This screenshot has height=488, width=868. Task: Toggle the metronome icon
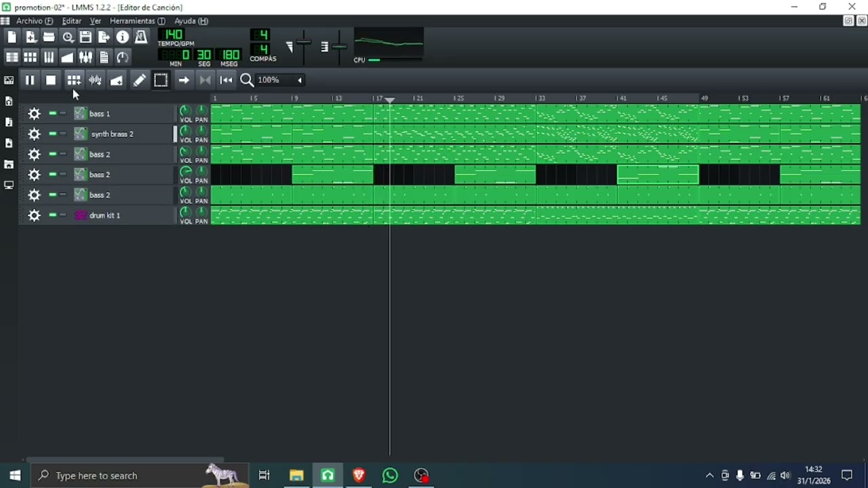point(140,37)
